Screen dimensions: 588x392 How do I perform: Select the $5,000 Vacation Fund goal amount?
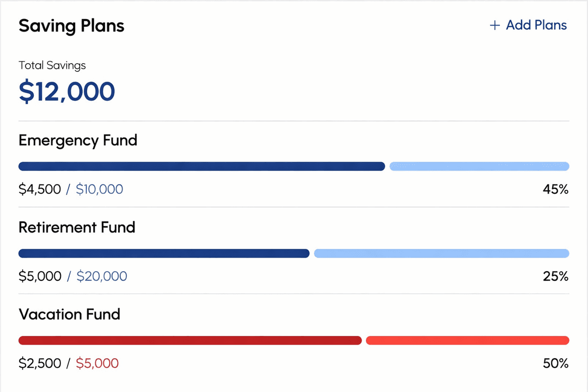click(x=97, y=364)
